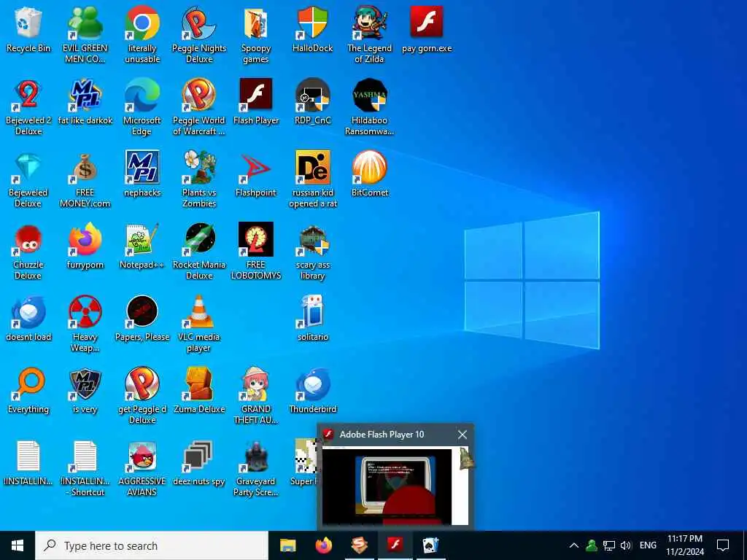Screen dimensions: 747x560
Task: Select the Firefox 'furryporn' shortcut
Action: tap(85, 247)
